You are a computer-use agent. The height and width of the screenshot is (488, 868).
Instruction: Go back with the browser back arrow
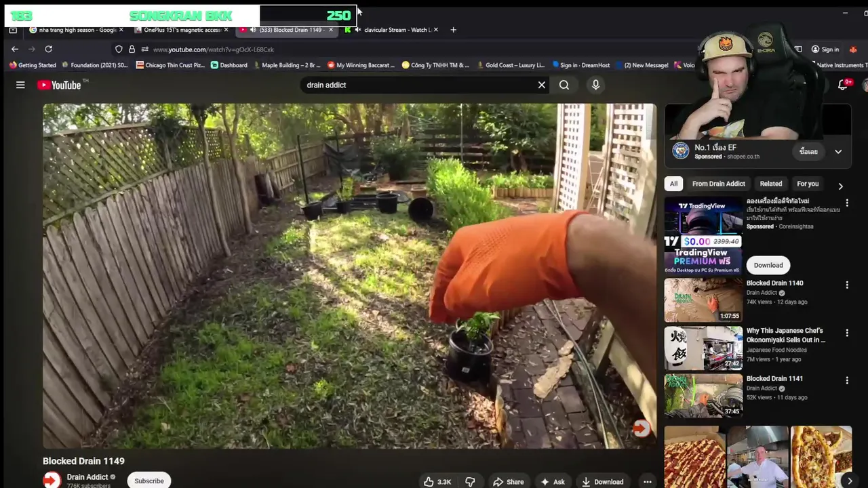tap(15, 49)
